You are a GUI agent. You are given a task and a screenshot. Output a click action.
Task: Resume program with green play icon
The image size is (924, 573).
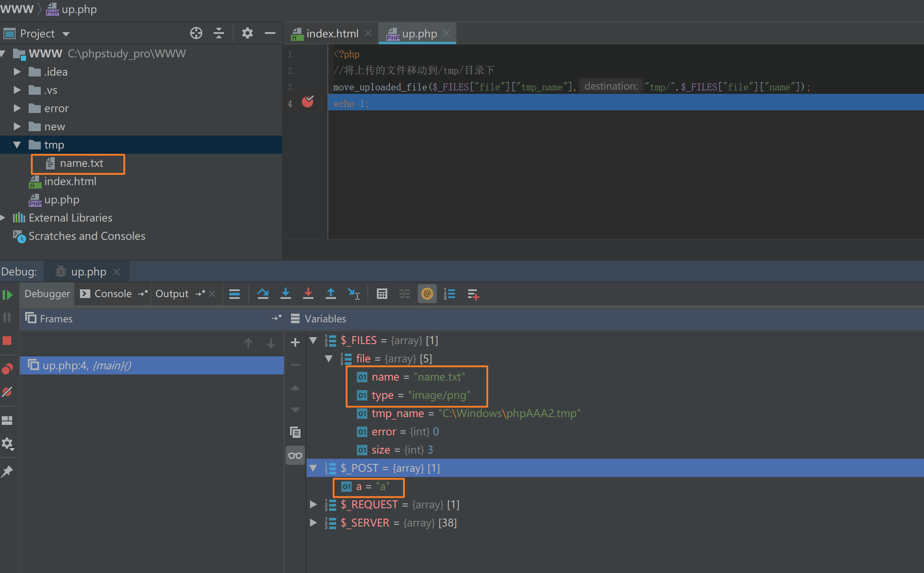click(7, 295)
